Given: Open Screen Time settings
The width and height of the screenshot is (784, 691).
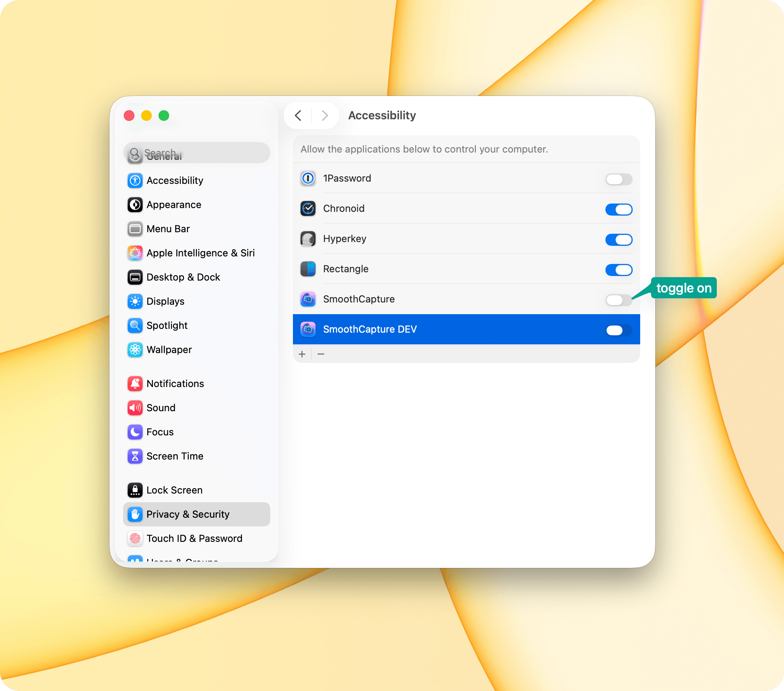Looking at the screenshot, I should pyautogui.click(x=197, y=456).
